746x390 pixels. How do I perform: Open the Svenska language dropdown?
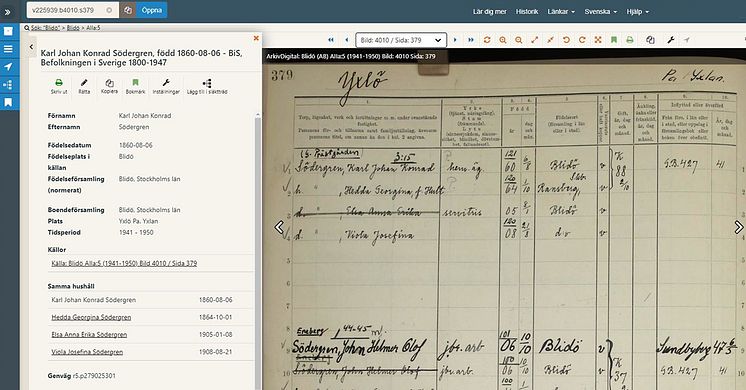coord(600,11)
